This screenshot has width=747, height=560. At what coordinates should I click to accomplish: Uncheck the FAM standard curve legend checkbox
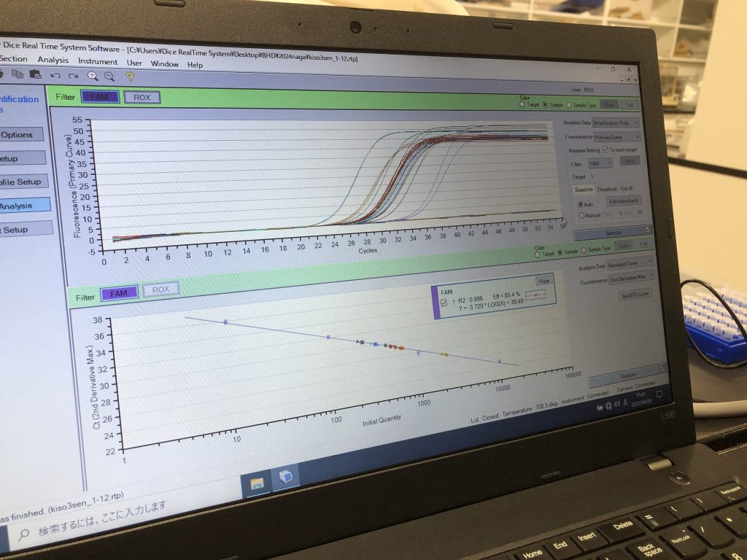pos(443,302)
